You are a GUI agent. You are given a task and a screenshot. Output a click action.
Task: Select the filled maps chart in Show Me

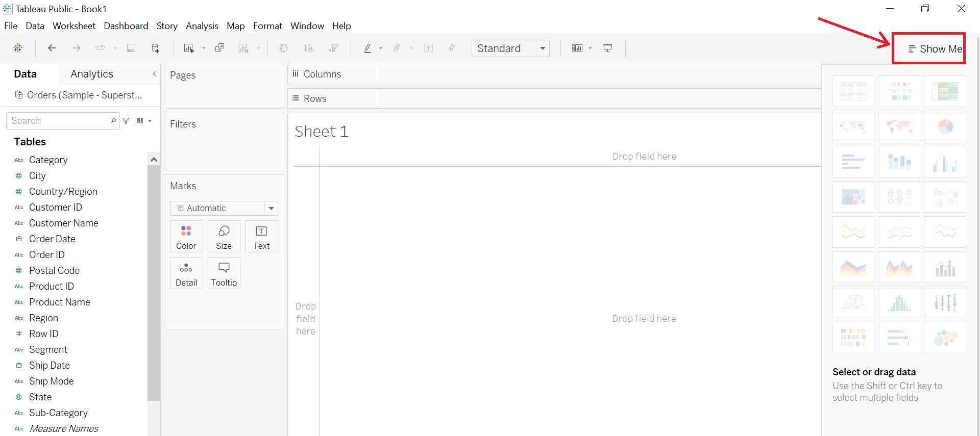click(899, 126)
